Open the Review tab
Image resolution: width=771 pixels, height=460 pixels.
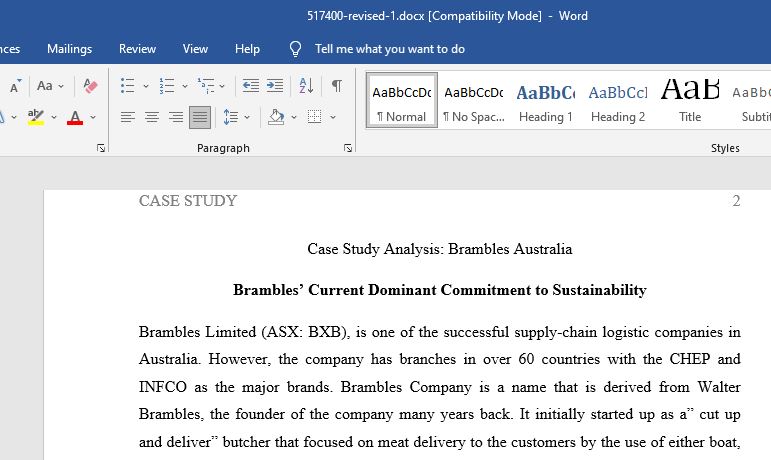coord(137,49)
